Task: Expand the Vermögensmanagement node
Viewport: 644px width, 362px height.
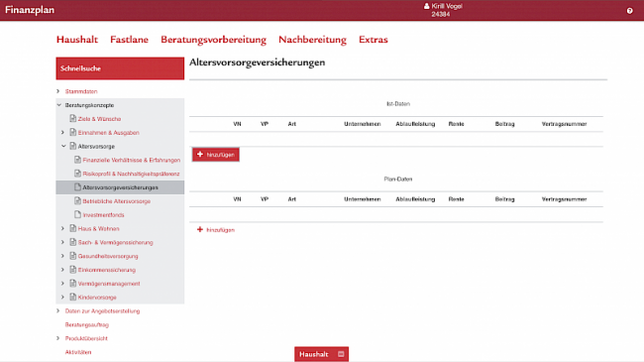Action: pyautogui.click(x=62, y=284)
